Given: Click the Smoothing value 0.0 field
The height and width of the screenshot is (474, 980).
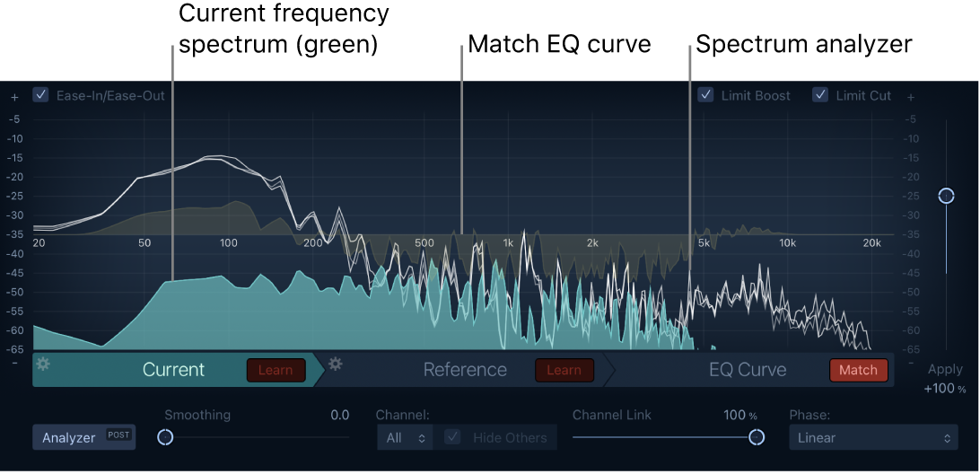Looking at the screenshot, I should coord(339,415).
